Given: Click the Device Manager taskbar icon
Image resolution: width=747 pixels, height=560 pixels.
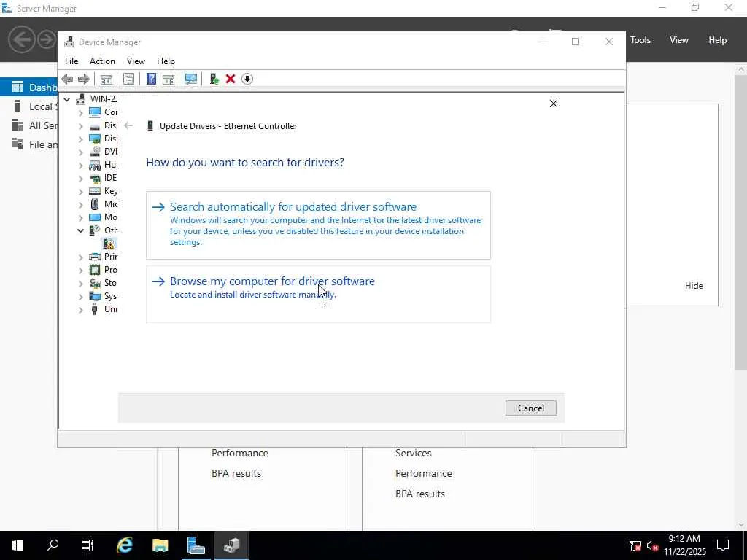Looking at the screenshot, I should pos(231,545).
